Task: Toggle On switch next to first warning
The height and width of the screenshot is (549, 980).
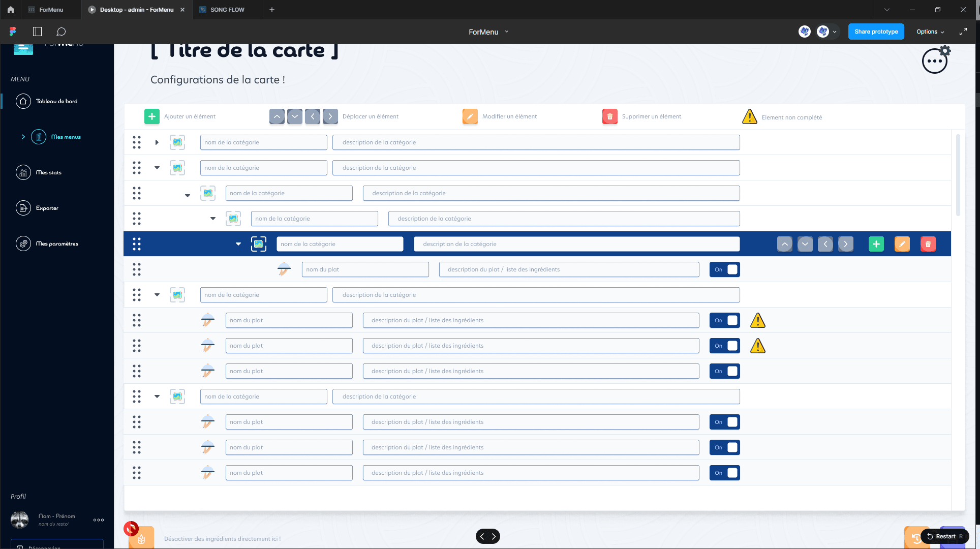Action: [724, 320]
